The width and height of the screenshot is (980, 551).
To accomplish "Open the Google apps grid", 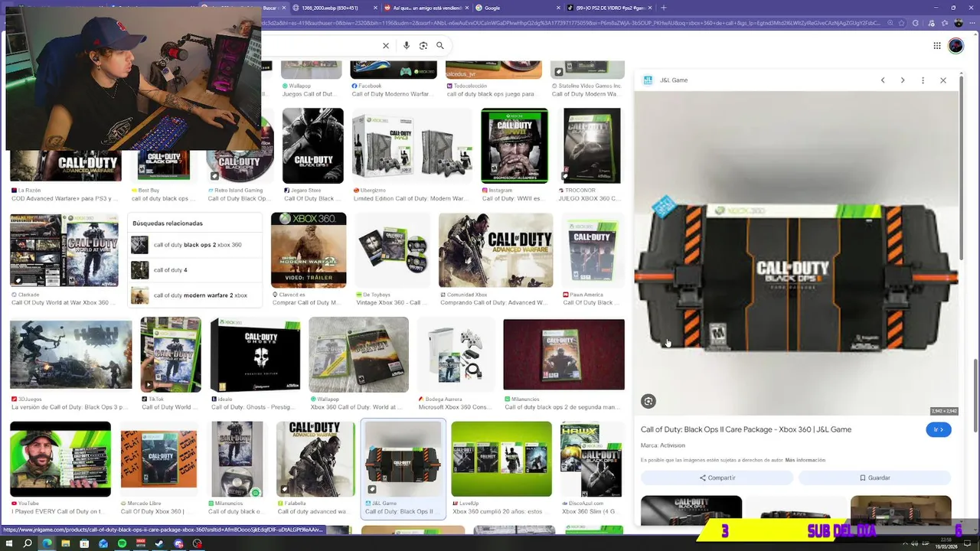I will (x=936, y=46).
